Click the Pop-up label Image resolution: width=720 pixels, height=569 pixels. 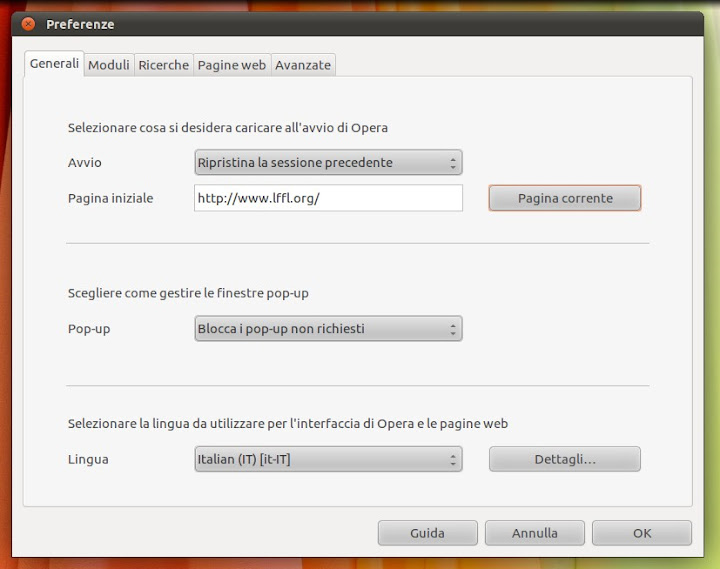point(89,329)
